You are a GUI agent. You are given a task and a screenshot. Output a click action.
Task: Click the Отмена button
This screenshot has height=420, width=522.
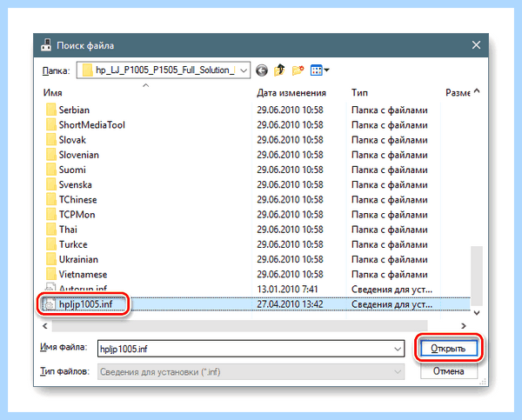(448, 371)
